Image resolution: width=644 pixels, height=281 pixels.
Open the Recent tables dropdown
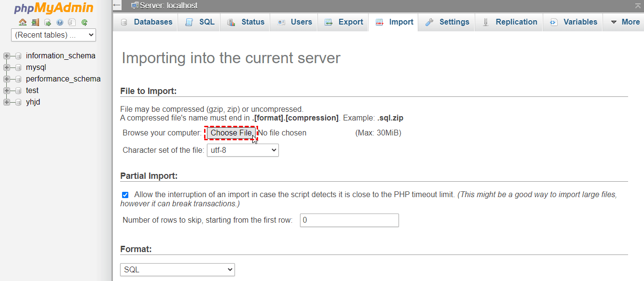click(53, 35)
